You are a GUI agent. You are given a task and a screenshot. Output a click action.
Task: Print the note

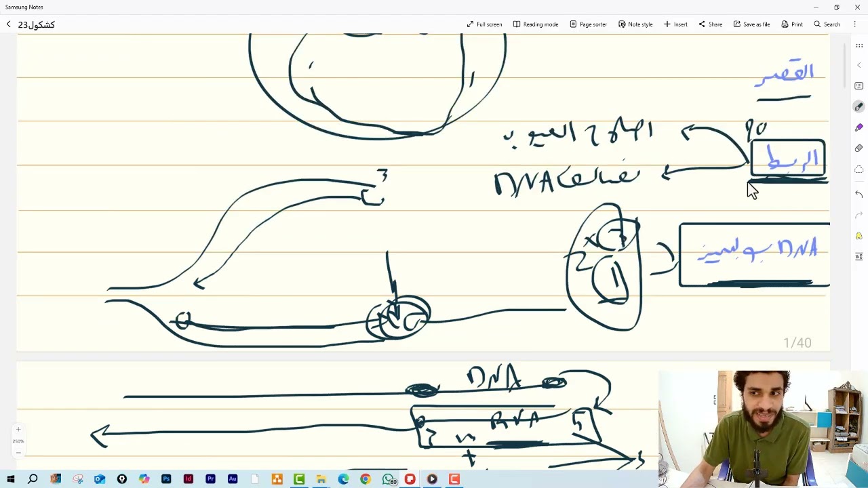[x=792, y=24]
